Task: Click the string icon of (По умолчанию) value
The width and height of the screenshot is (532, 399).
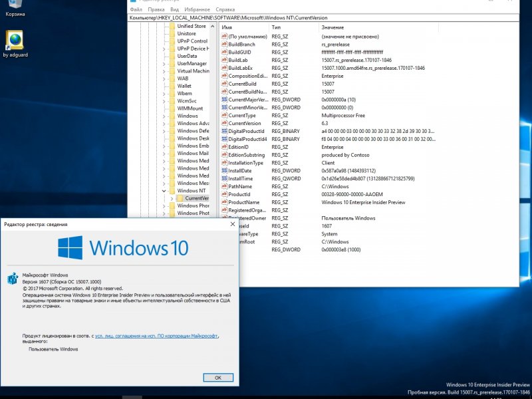Action: coord(224,37)
